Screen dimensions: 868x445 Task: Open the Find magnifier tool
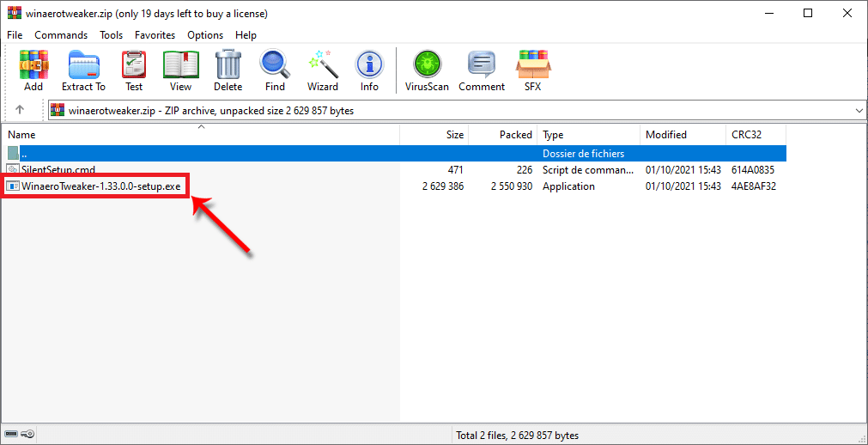pyautogui.click(x=275, y=71)
